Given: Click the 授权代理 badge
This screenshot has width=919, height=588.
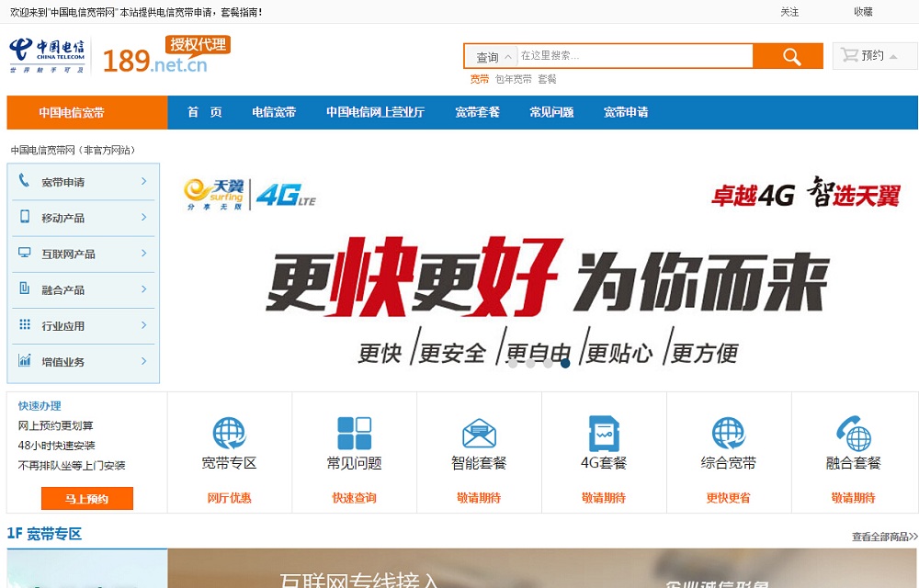Looking at the screenshot, I should pyautogui.click(x=199, y=44).
